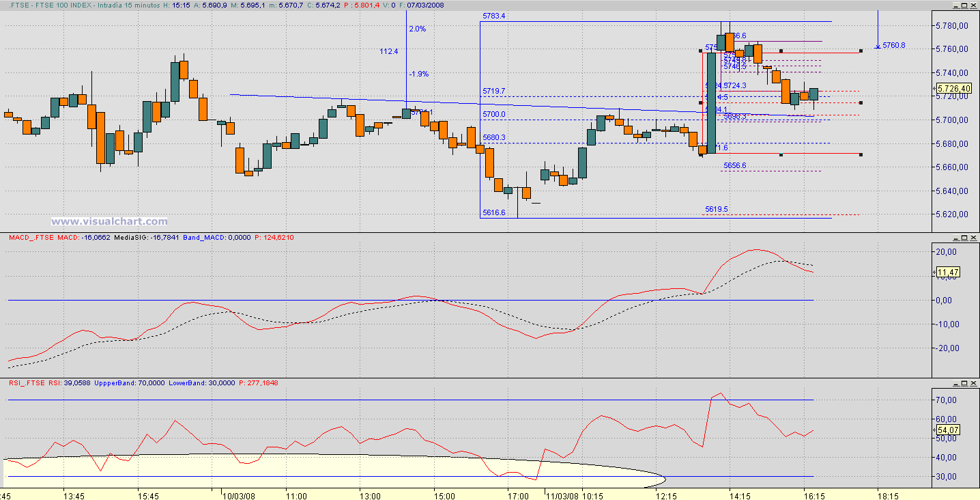Click the '5616.6' low annotation on the chart
The width and height of the screenshot is (980, 500).
[x=493, y=213]
